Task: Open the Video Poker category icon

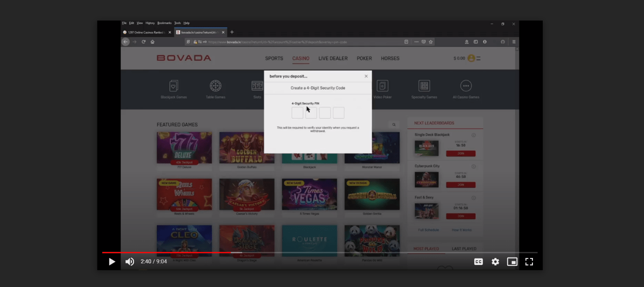Action: 383,86
